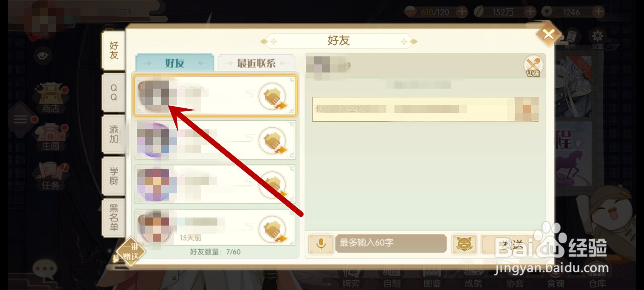
Task: Open the QQ side tab
Action: pos(114,93)
